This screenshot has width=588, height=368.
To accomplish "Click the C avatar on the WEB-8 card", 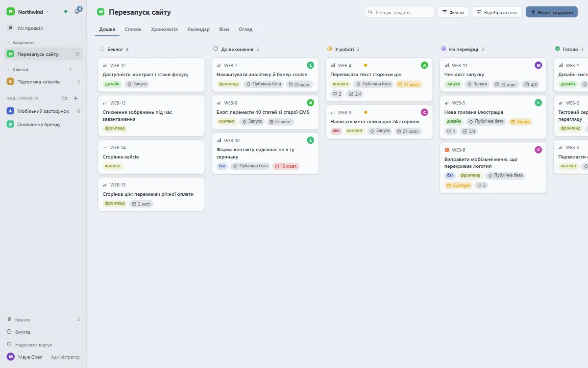I will coord(424,112).
